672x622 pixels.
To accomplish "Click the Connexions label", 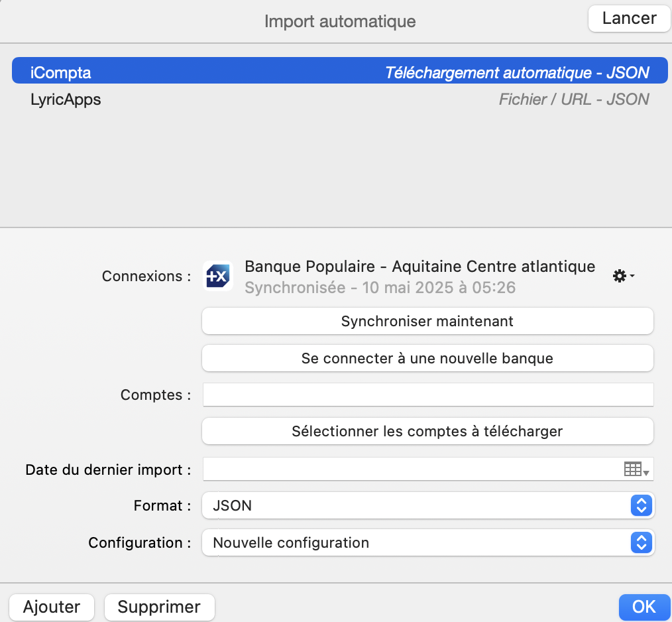I will [x=146, y=277].
